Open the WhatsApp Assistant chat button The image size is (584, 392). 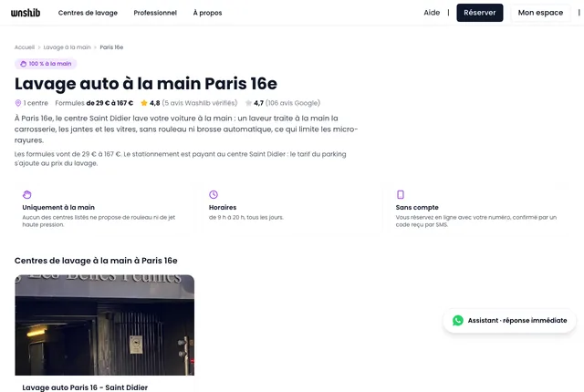[509, 320]
